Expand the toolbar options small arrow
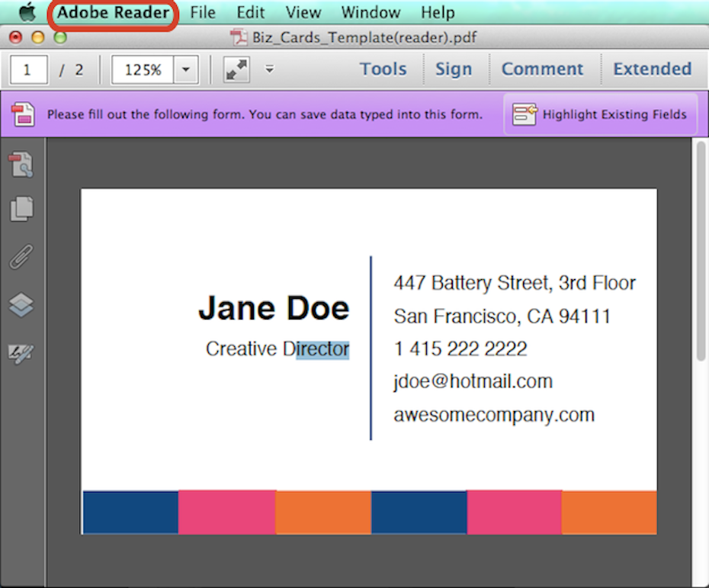This screenshot has width=709, height=588. point(269,69)
